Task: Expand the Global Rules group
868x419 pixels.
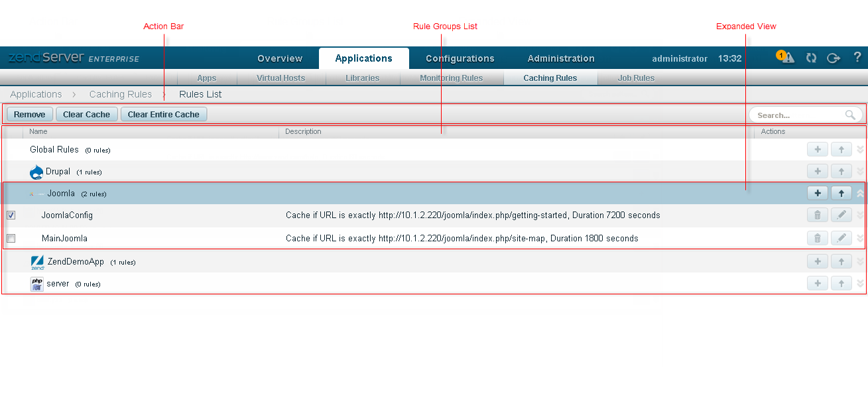Action: coord(861,150)
